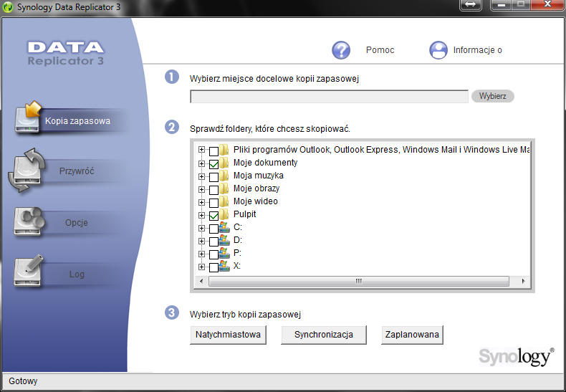Open the Przywróć restore drive icon
566x392 pixels.
[x=27, y=170]
